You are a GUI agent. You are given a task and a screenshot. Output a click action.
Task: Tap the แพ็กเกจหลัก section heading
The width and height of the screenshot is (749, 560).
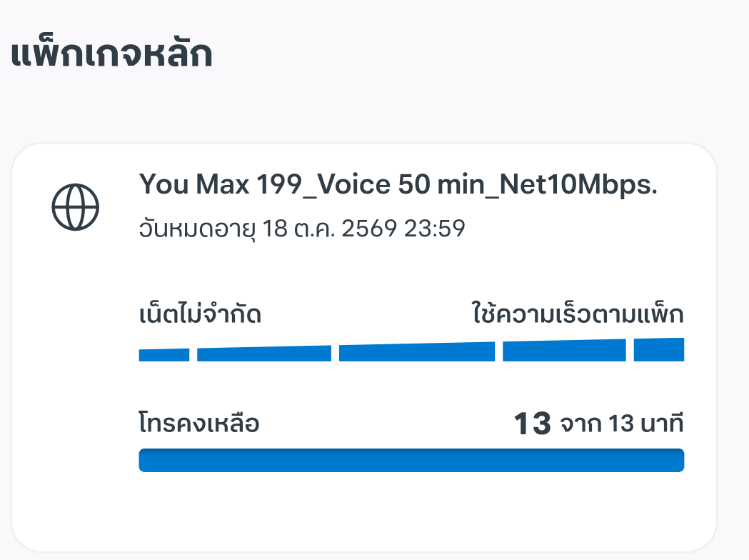pos(111,56)
